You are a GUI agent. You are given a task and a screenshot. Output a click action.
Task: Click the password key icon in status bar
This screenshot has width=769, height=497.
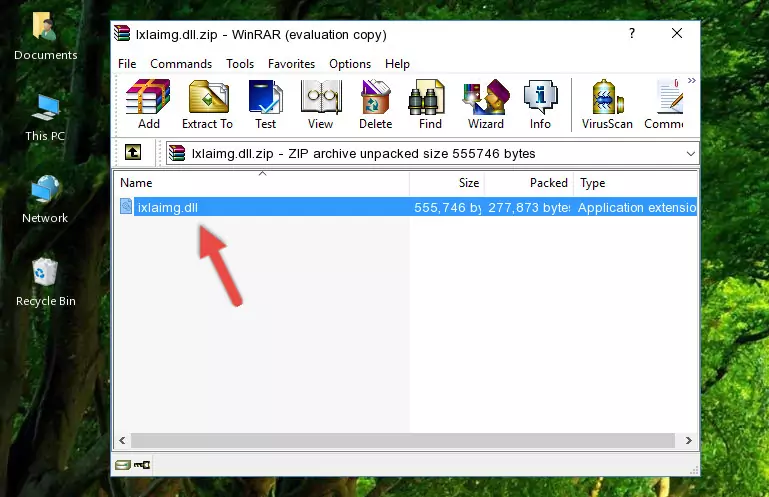pos(142,465)
